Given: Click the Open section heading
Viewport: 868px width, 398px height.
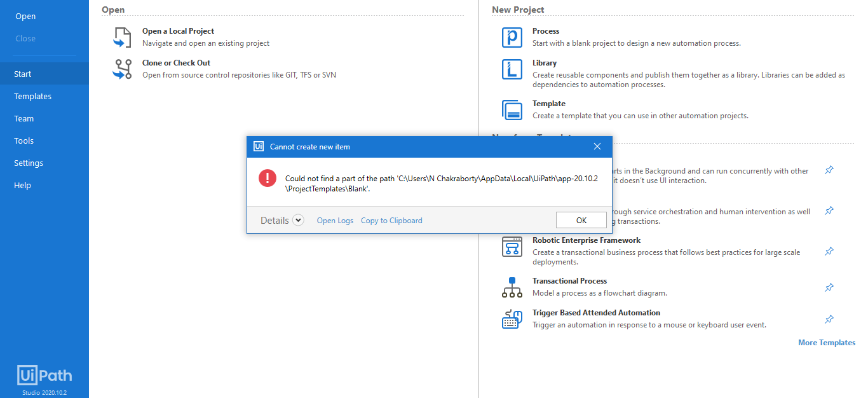Looking at the screenshot, I should [x=113, y=10].
